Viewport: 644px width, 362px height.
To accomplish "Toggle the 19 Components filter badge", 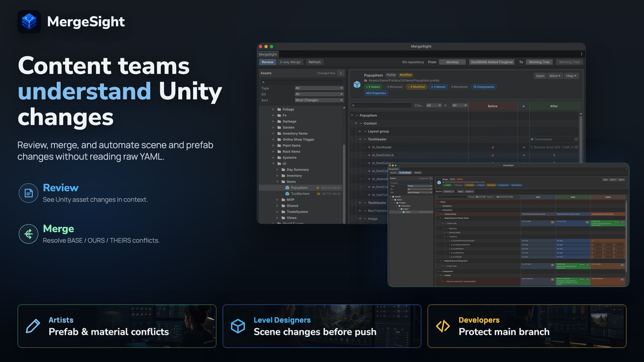I will point(484,86).
